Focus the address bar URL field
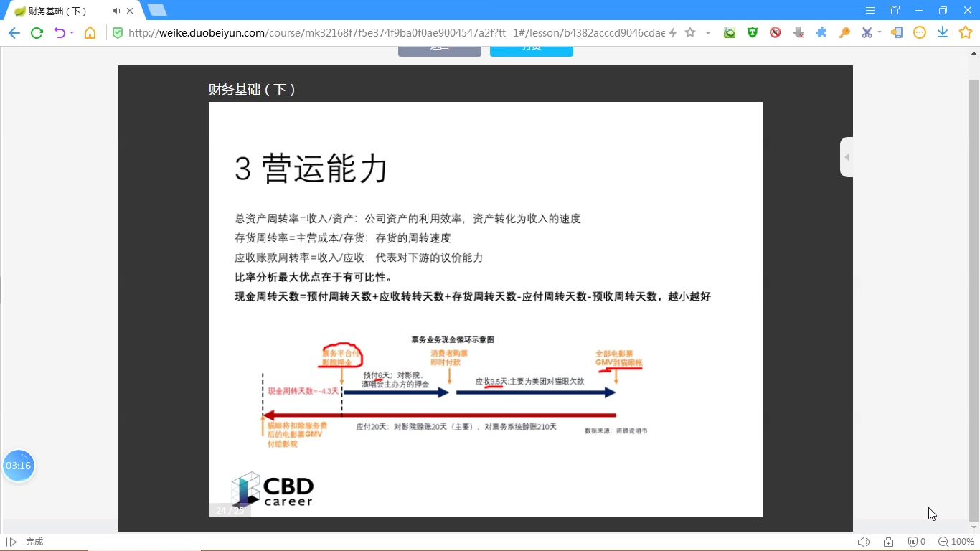980x551 pixels. click(x=396, y=32)
